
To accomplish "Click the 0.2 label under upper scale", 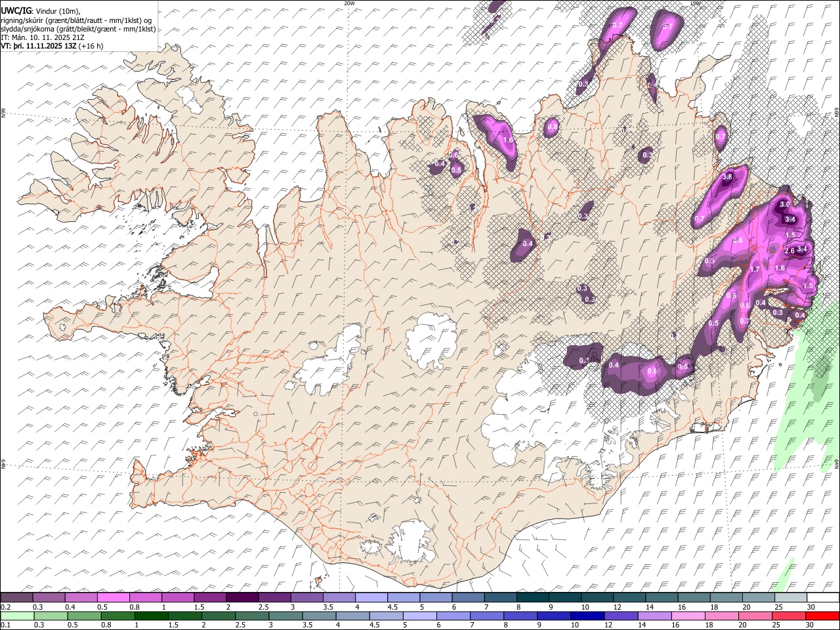I will click(x=5, y=607).
